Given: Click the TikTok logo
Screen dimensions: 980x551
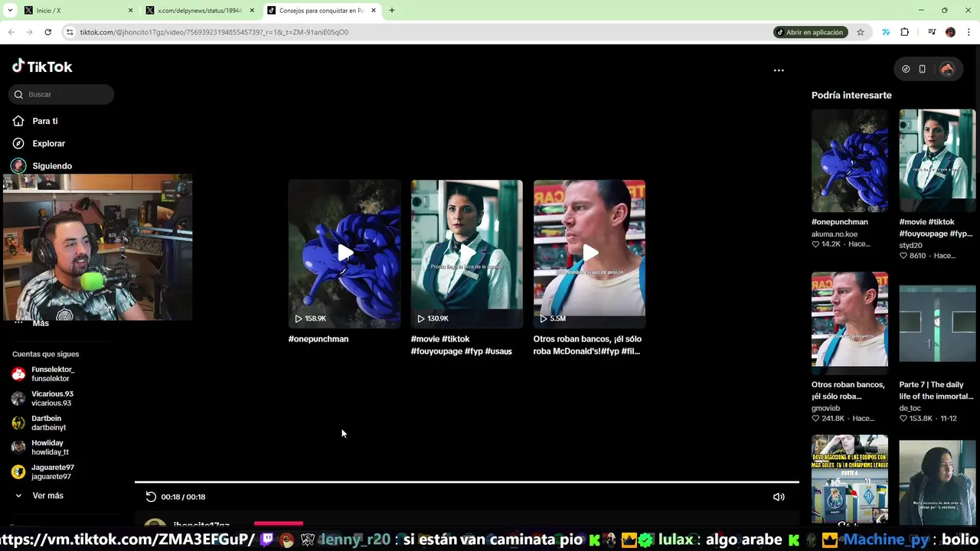Looking at the screenshot, I should (x=42, y=67).
